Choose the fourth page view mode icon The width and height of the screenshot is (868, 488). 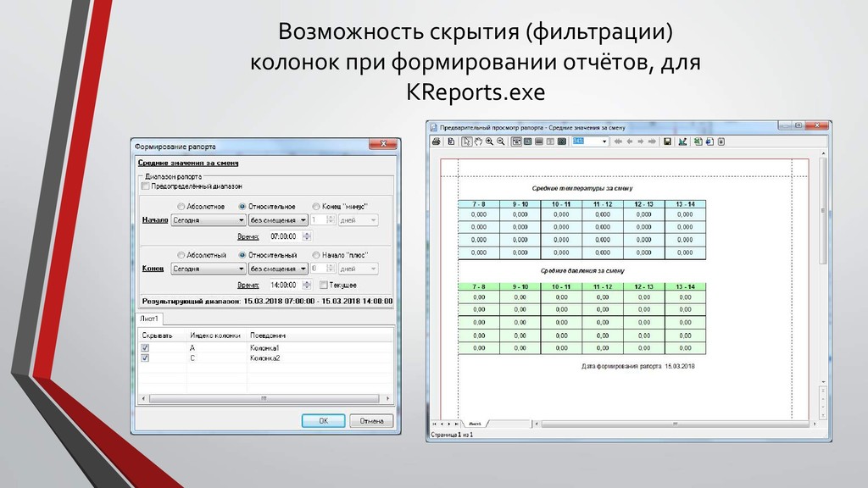(x=550, y=141)
